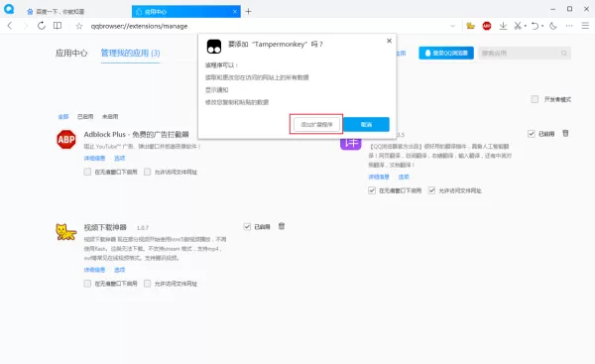Click the blue Cancel button in the dialog
The height and width of the screenshot is (364, 595).
click(366, 124)
